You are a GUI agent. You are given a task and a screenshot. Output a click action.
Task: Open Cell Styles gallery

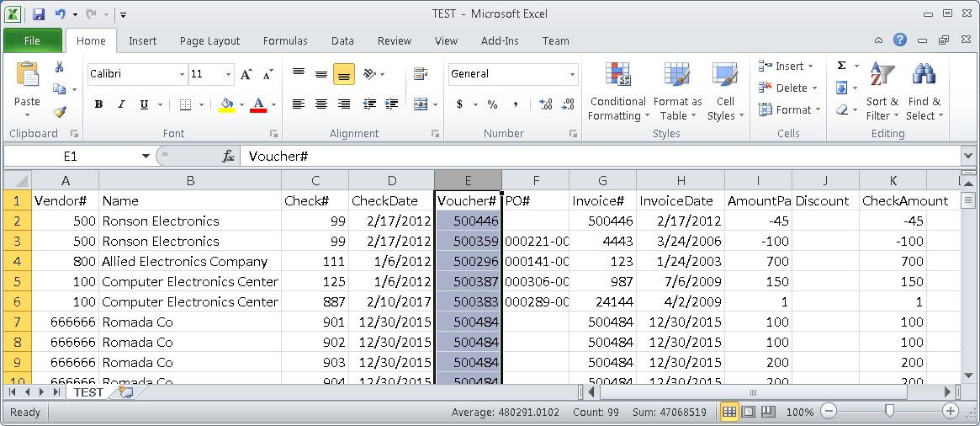pos(725,91)
